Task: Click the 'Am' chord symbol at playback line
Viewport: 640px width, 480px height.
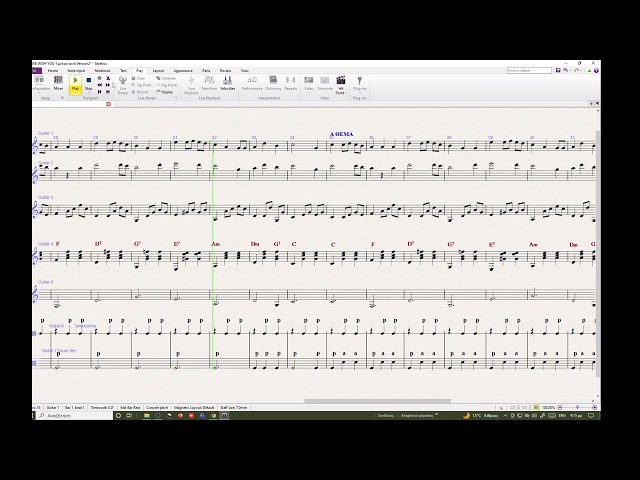Action: (x=216, y=244)
